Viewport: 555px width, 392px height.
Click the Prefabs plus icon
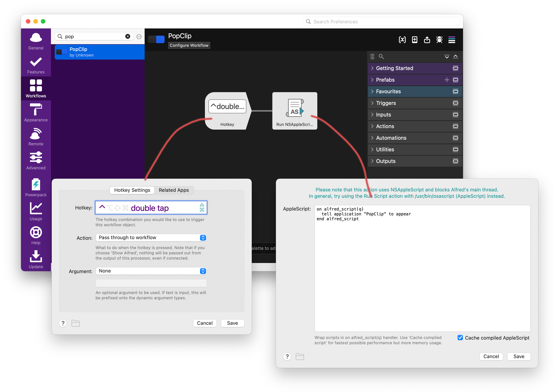coord(447,80)
